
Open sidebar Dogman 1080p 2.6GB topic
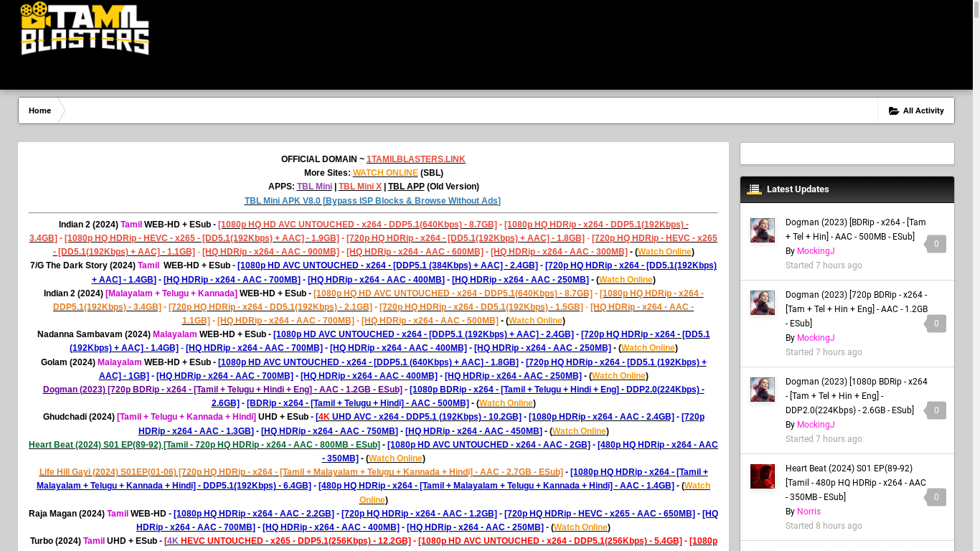tap(857, 396)
